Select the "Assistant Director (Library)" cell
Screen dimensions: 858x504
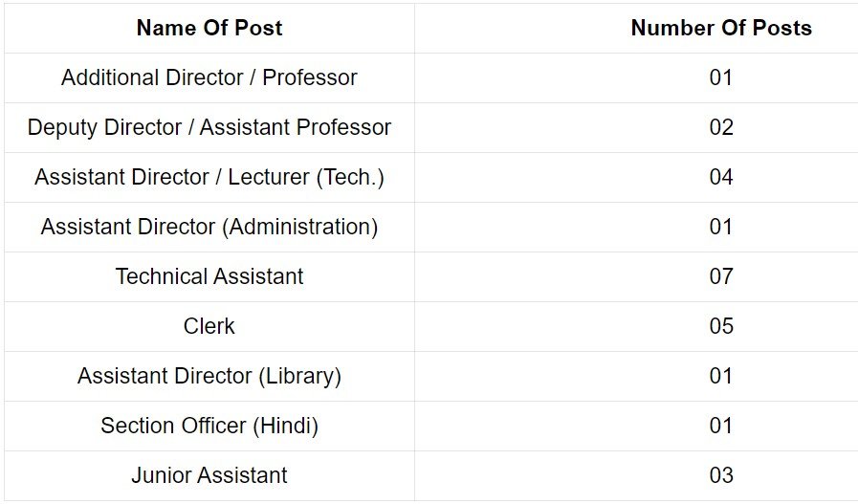tap(209, 376)
